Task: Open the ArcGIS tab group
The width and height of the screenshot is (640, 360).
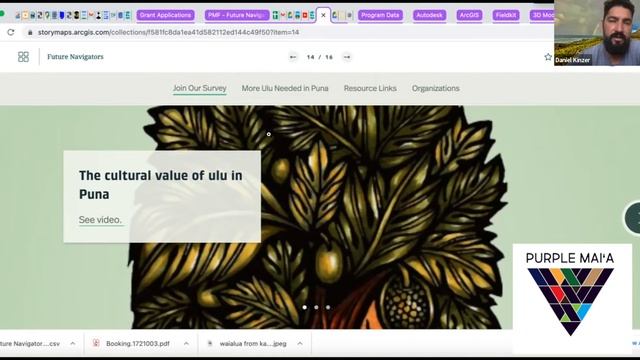Action: pyautogui.click(x=469, y=15)
